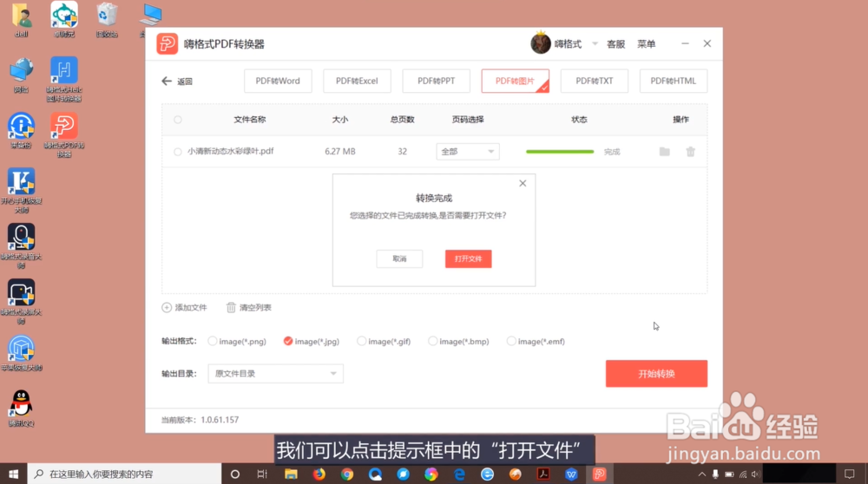Open the blue circular 'i' desktop shortcut
This screenshot has height=484, width=868.
[x=21, y=131]
